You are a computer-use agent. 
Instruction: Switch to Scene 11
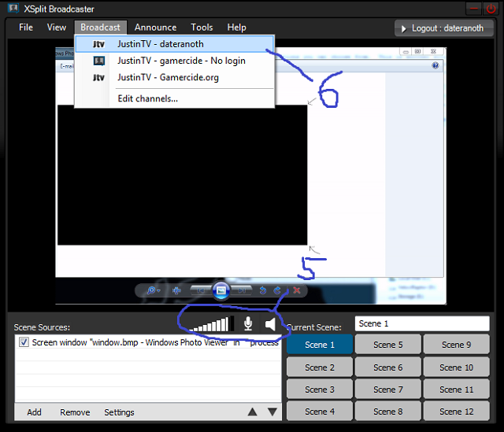(x=457, y=390)
